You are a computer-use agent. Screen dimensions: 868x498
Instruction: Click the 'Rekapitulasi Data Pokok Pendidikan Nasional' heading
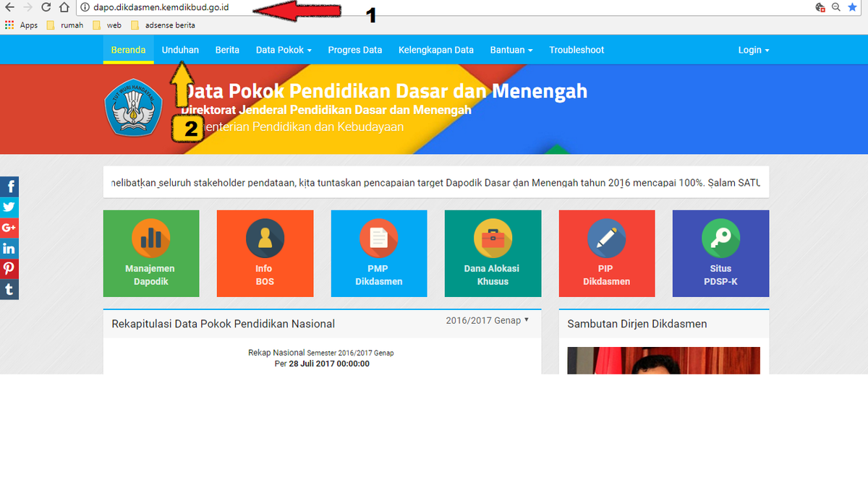tap(223, 324)
